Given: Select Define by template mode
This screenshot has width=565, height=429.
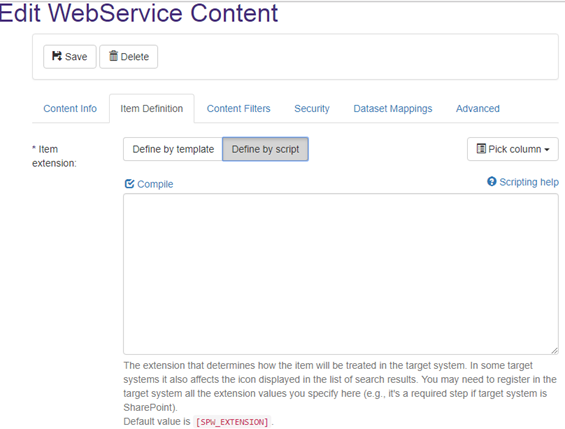Looking at the screenshot, I should click(x=173, y=149).
